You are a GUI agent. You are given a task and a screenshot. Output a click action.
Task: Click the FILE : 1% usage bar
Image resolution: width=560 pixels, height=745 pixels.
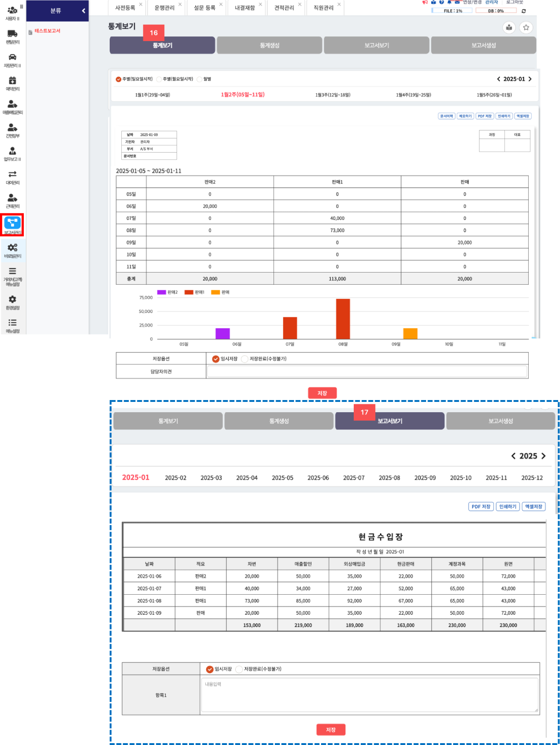(x=453, y=11)
